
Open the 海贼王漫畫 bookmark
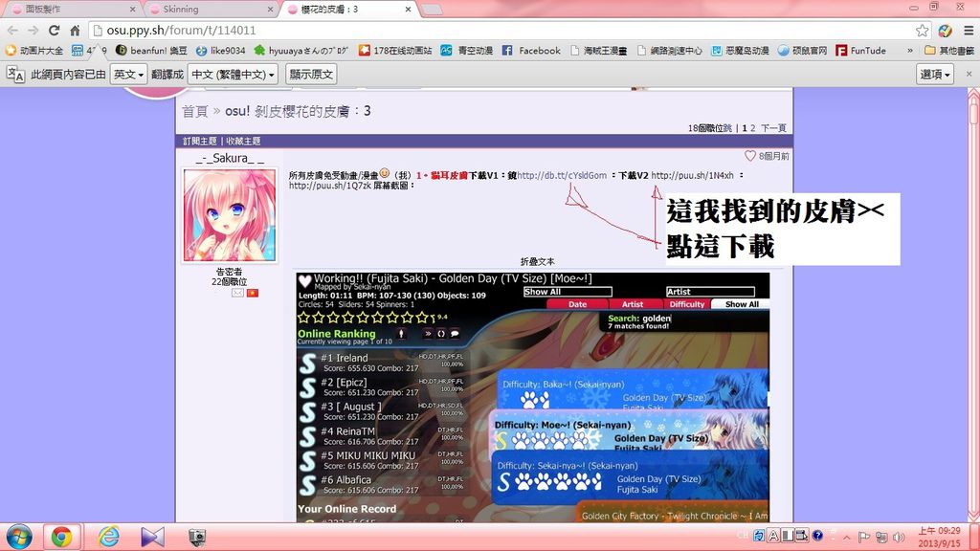point(599,51)
